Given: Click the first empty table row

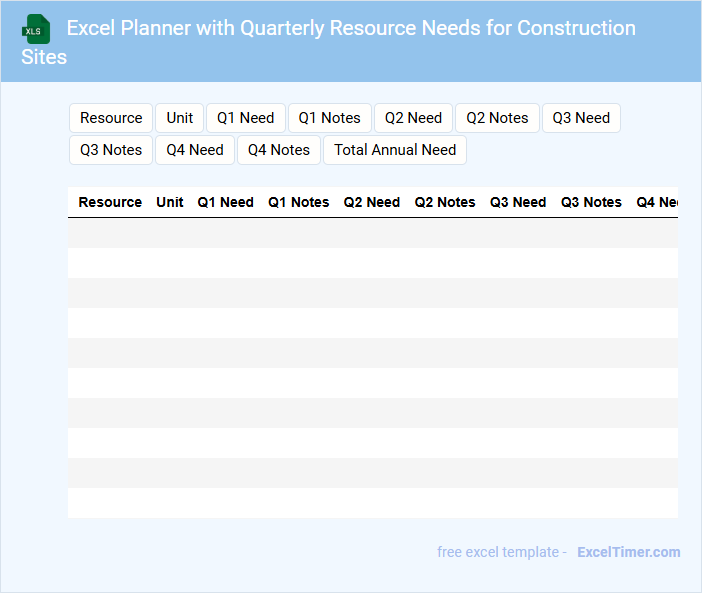Looking at the screenshot, I should (x=372, y=233).
